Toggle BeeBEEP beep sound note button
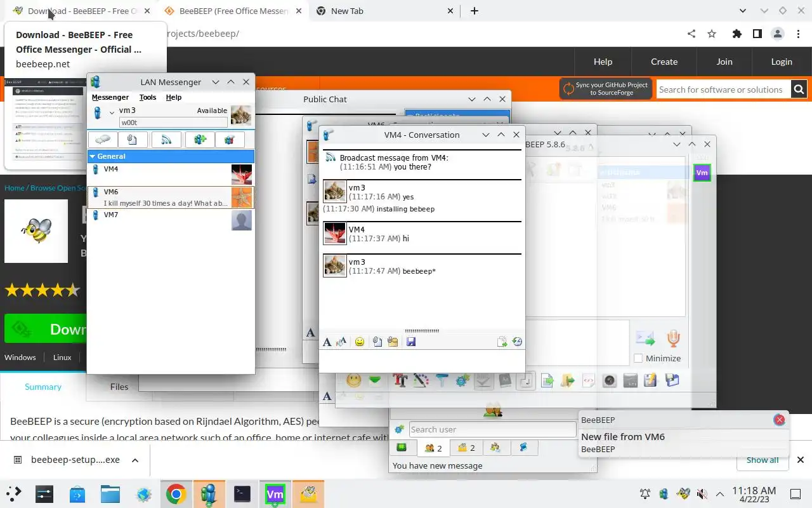The width and height of the screenshot is (812, 508). point(526,380)
